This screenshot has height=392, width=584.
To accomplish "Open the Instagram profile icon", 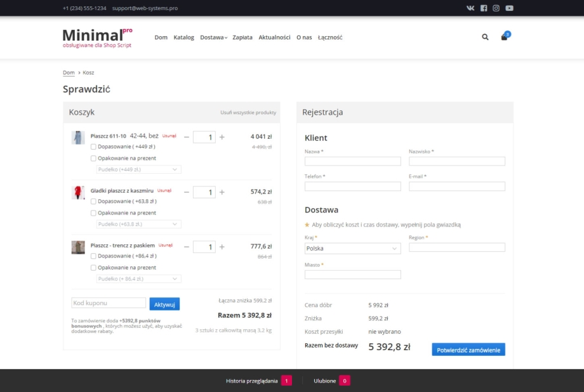I will tap(496, 8).
